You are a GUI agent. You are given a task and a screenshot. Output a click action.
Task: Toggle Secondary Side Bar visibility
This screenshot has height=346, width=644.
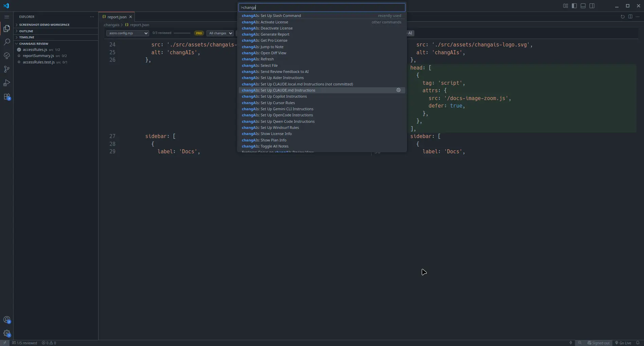592,6
